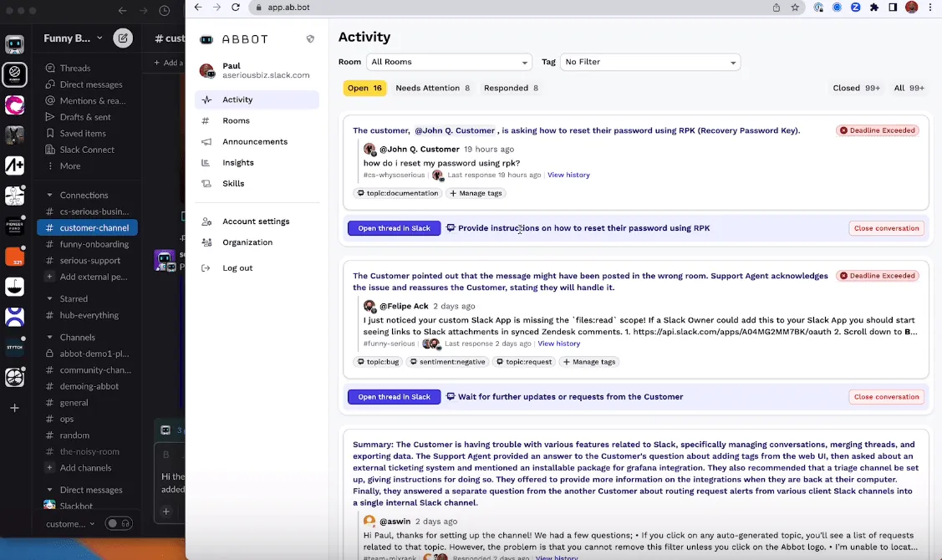This screenshot has width=942, height=560.
Task: Expand the More item in Slack sidebar
Action: click(69, 165)
